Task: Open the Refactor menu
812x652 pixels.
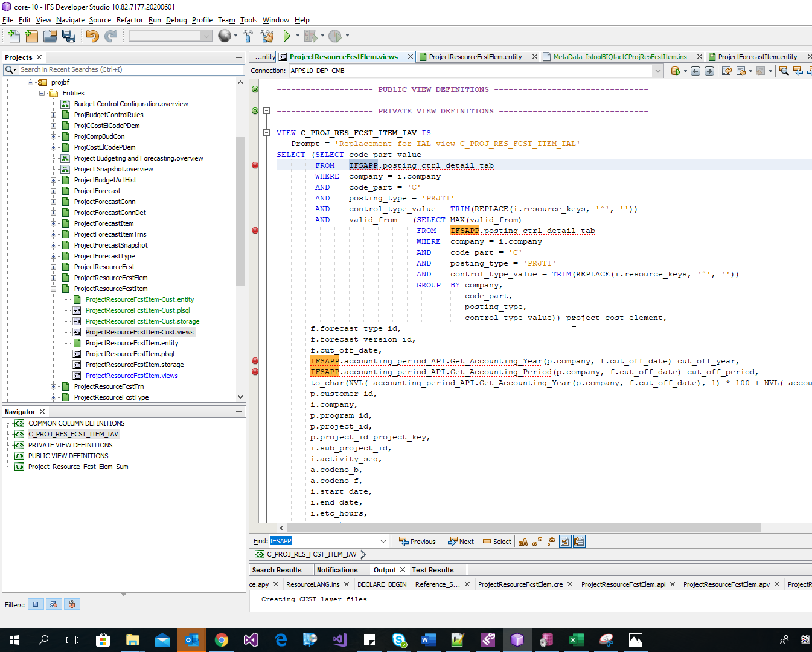Action: coord(129,20)
